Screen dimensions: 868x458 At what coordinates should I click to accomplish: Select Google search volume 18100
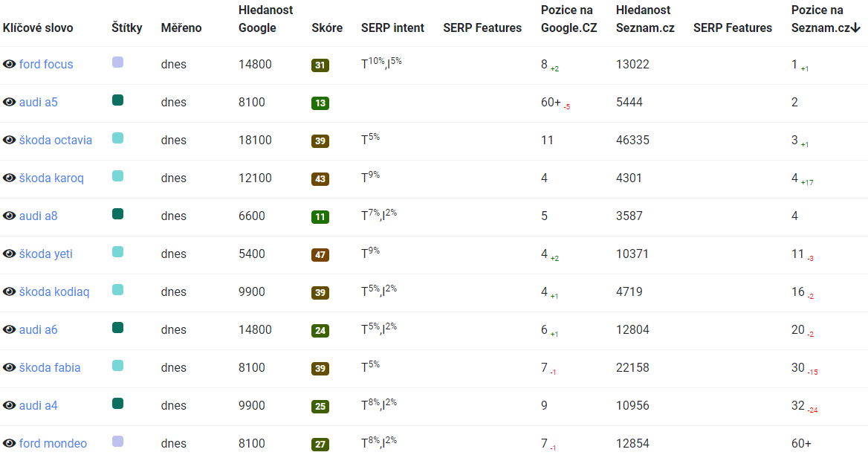255,140
